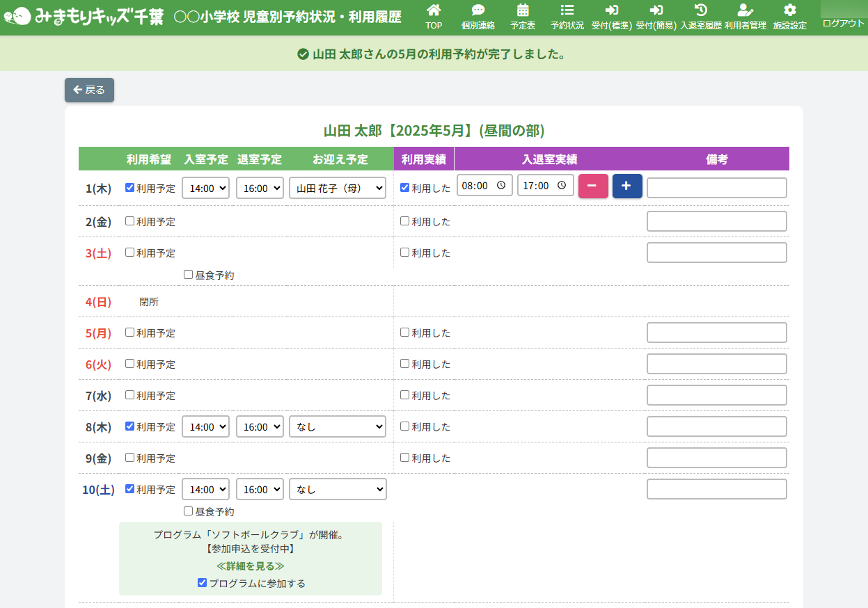Screen dimensions: 868x608
Task: Check 利用予定 for 2(金)
Action: (130, 221)
